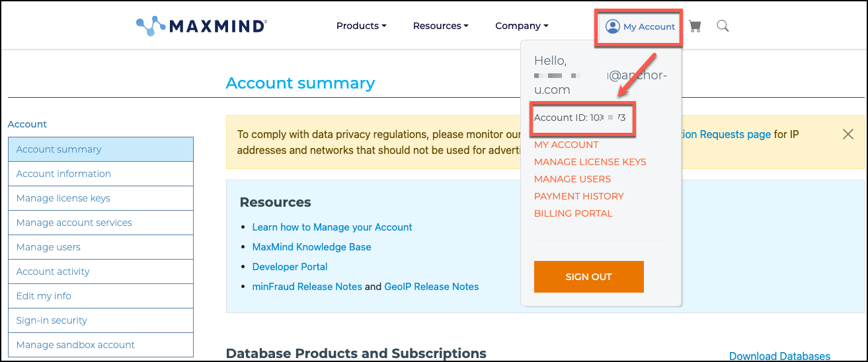Select Manage Users in account popup
The width and height of the screenshot is (868, 362).
[572, 179]
